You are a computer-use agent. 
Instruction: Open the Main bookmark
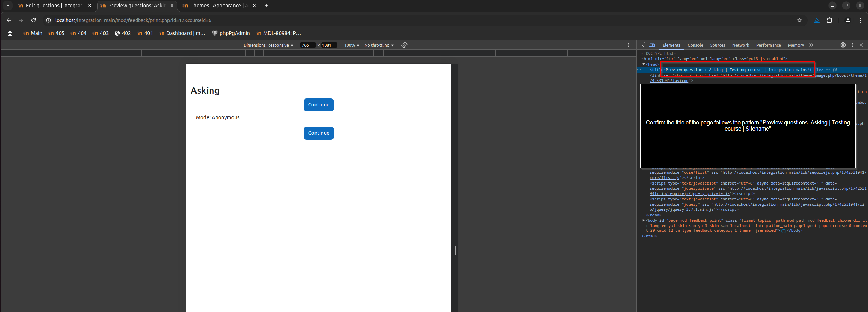[x=33, y=33]
